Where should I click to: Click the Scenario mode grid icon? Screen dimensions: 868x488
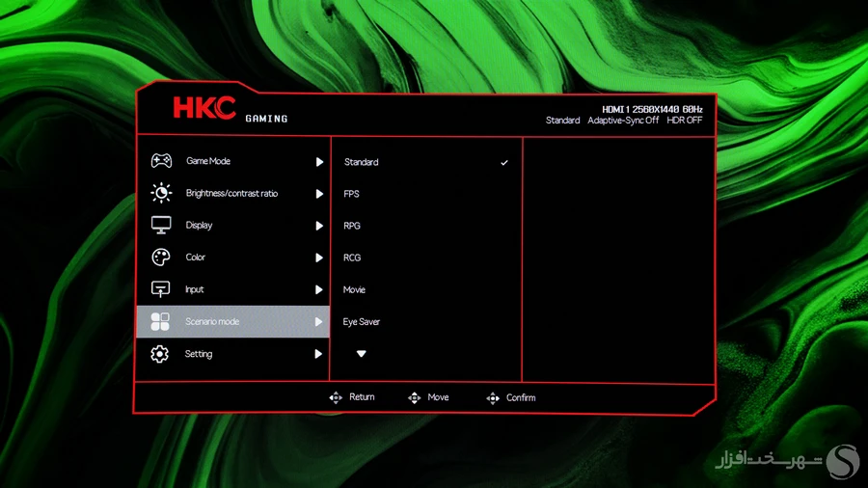click(x=160, y=321)
